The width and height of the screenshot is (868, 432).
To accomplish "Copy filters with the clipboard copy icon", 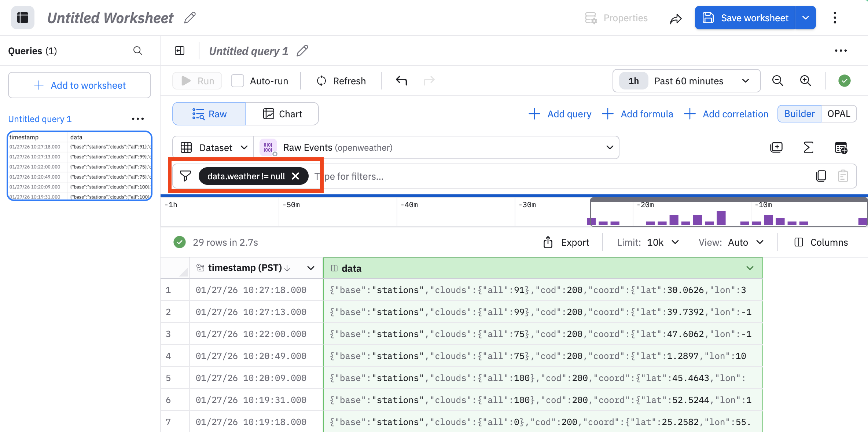I will pos(821,176).
